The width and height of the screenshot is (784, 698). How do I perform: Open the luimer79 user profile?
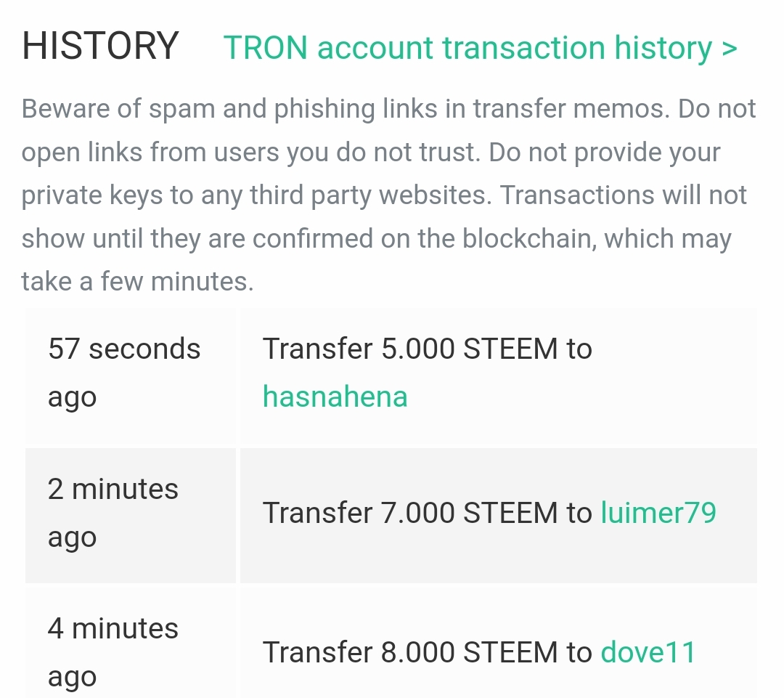click(658, 513)
